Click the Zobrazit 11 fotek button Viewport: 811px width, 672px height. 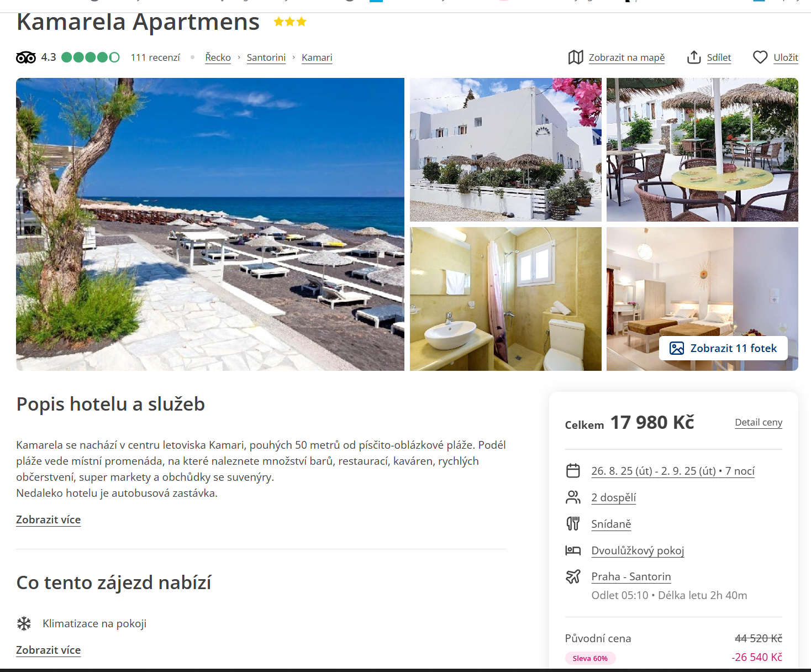[x=723, y=348]
